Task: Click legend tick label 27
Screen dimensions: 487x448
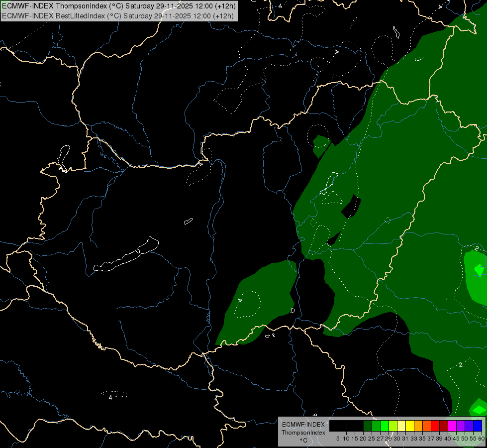Action: 380,439
